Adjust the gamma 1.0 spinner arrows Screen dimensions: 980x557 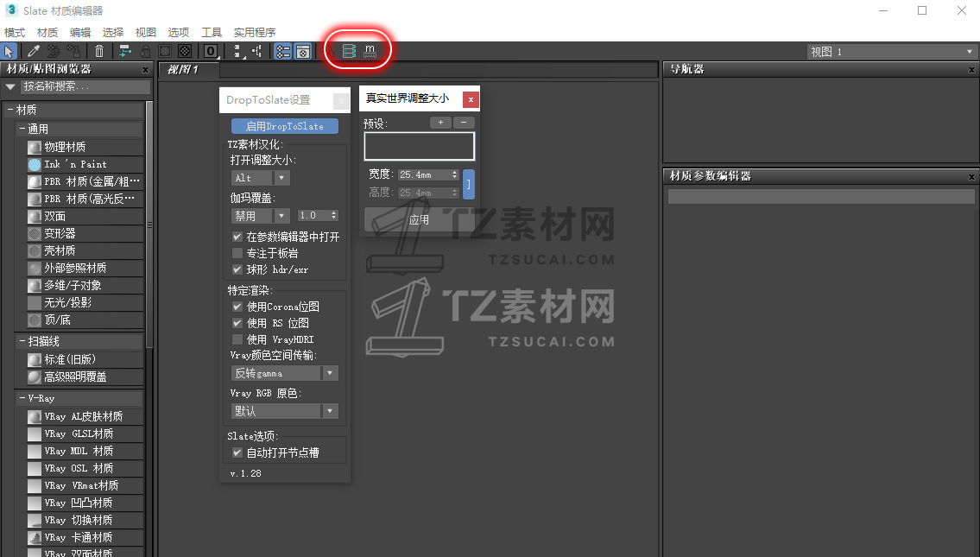coord(334,216)
